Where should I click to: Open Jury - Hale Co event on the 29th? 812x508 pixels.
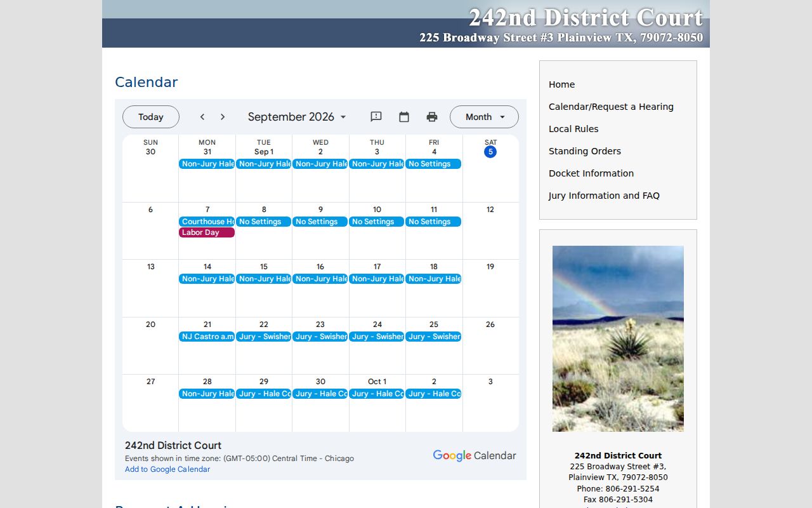pos(263,394)
